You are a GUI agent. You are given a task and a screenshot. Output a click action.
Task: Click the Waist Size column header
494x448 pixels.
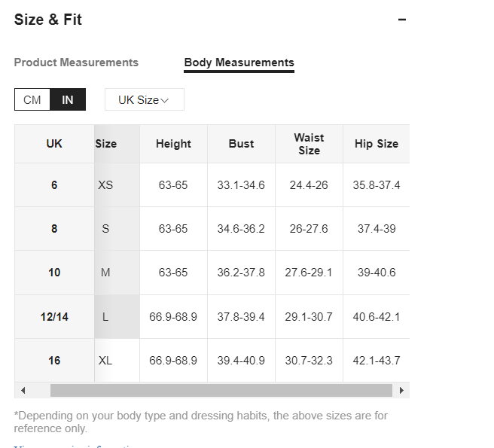pyautogui.click(x=309, y=144)
